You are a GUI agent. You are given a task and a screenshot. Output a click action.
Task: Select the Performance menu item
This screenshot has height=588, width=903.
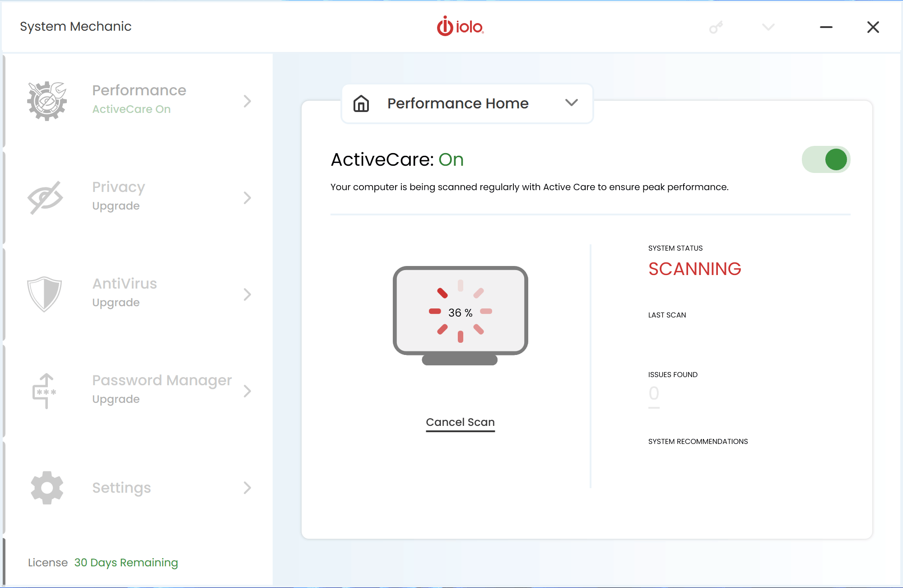[x=138, y=99]
